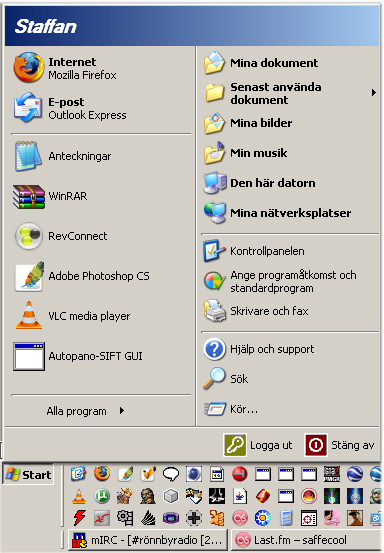Open Hjälp och support
The height and width of the screenshot is (553, 384).
(290, 349)
